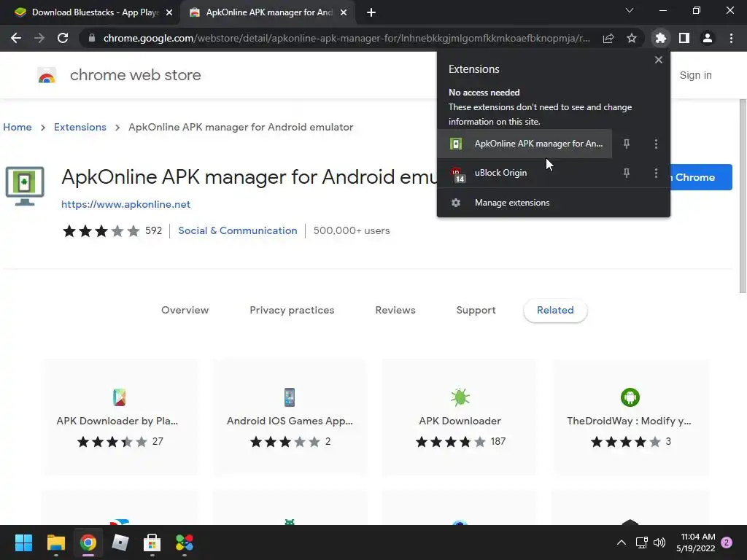Open TheDroidWay : Modify y... card
Viewport: 747px width, 560px height.
(630, 417)
